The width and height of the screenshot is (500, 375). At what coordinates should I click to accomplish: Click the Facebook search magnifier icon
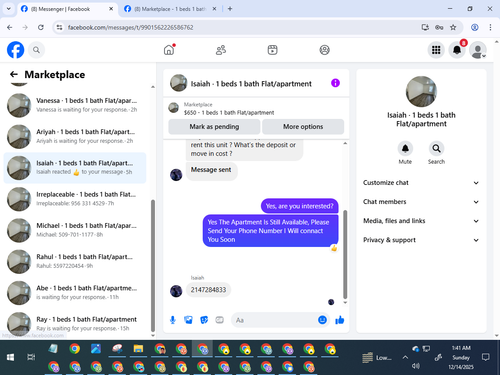36,50
